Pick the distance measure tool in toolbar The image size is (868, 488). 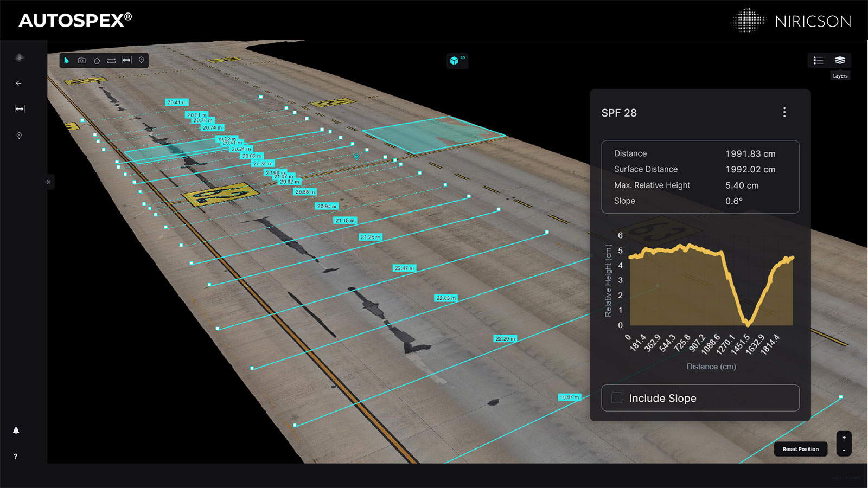point(126,60)
